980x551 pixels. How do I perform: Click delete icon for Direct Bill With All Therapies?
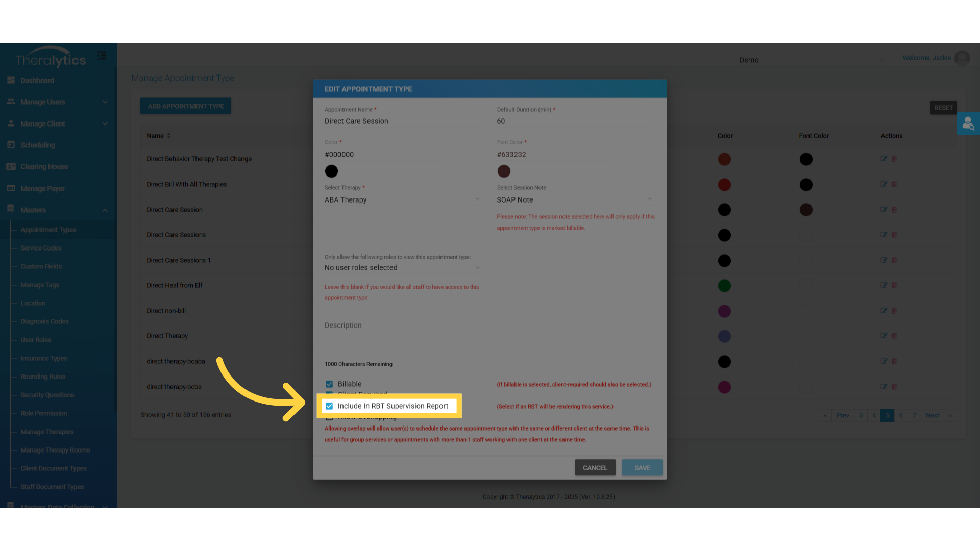894,184
